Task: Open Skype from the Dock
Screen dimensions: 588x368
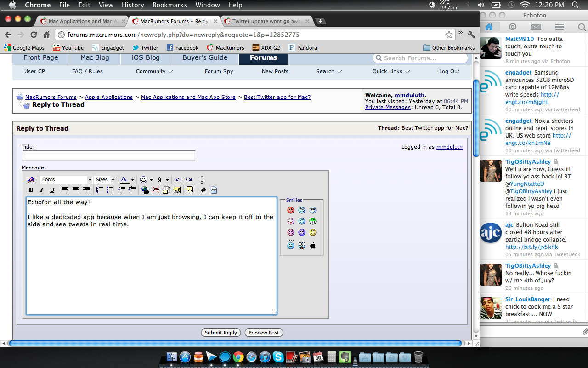Action: coord(277,356)
